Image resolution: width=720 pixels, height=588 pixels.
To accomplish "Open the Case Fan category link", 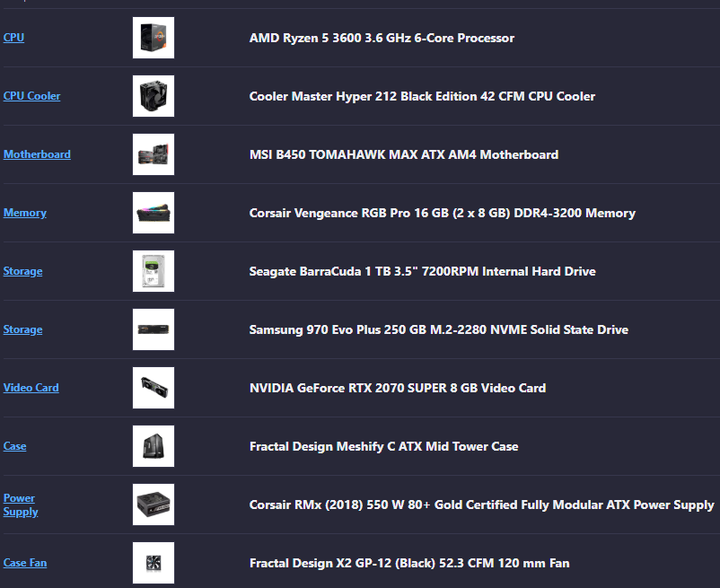I will (x=25, y=562).
